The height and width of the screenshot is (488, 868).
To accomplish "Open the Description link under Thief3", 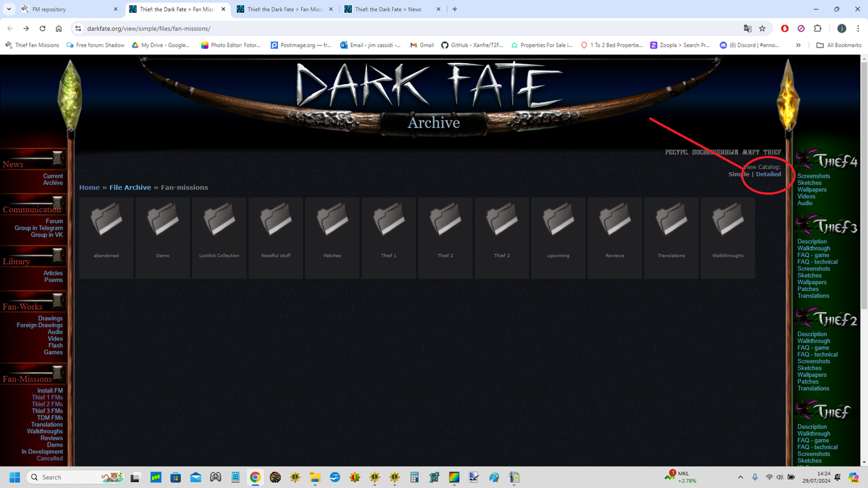I will pyautogui.click(x=812, y=242).
